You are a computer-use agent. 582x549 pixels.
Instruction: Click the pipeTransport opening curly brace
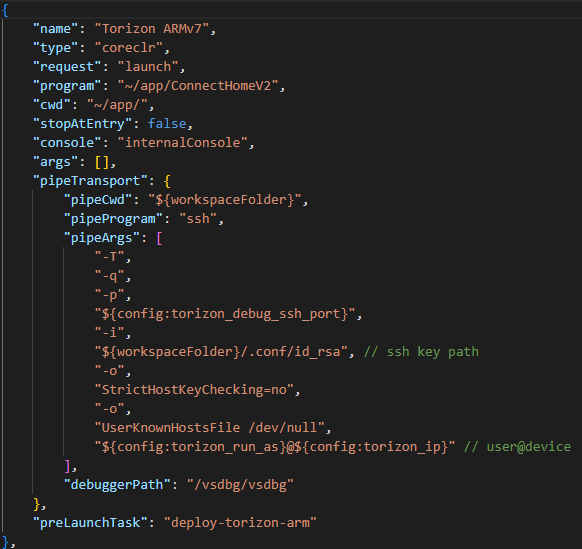pos(167,181)
